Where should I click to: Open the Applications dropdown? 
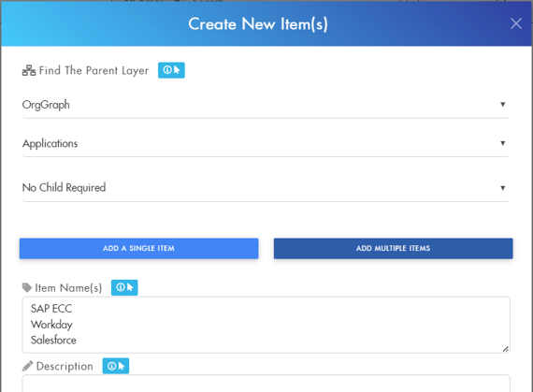click(x=266, y=143)
